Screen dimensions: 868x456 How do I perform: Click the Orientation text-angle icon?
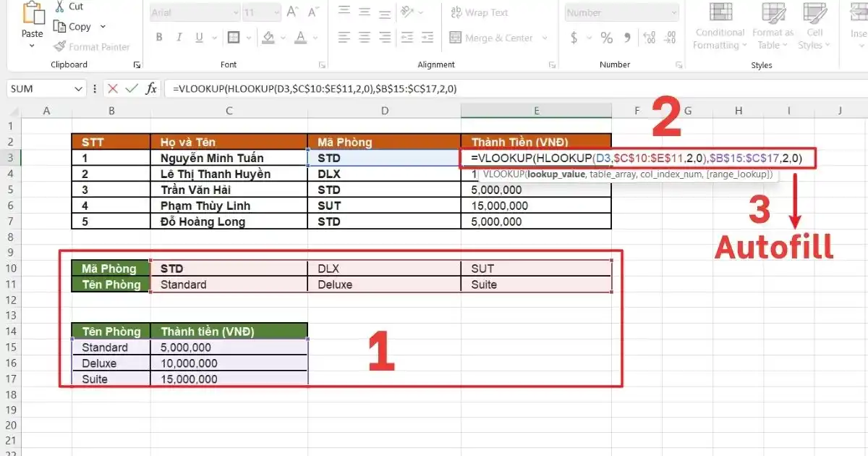click(x=407, y=12)
